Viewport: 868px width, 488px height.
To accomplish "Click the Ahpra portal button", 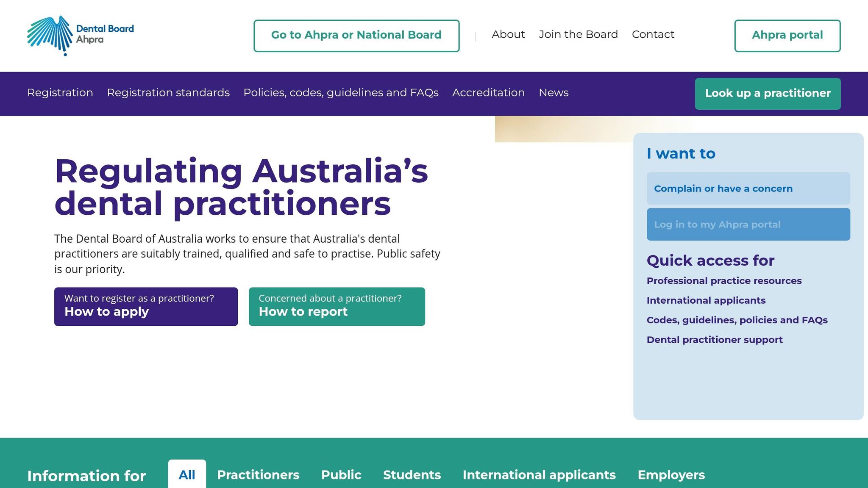I will [787, 36].
